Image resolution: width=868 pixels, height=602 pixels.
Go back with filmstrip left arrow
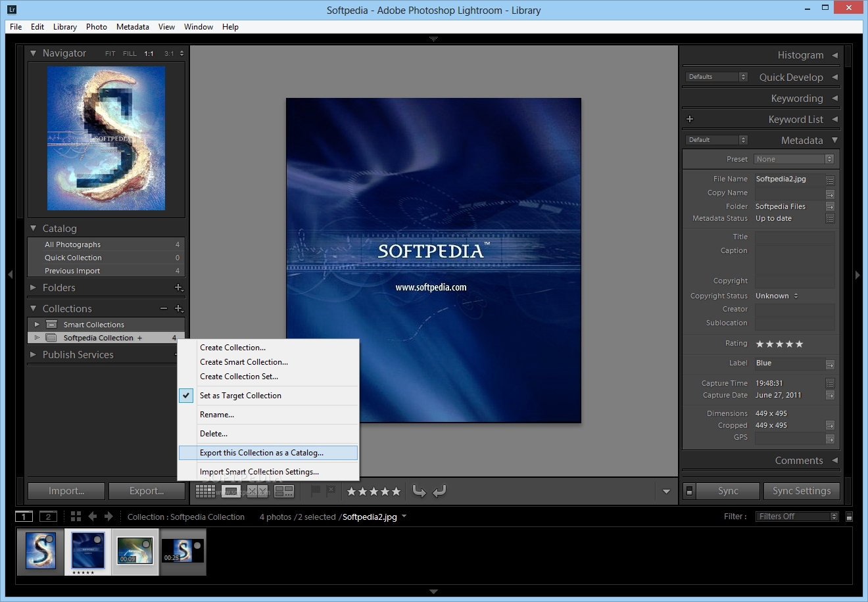93,517
